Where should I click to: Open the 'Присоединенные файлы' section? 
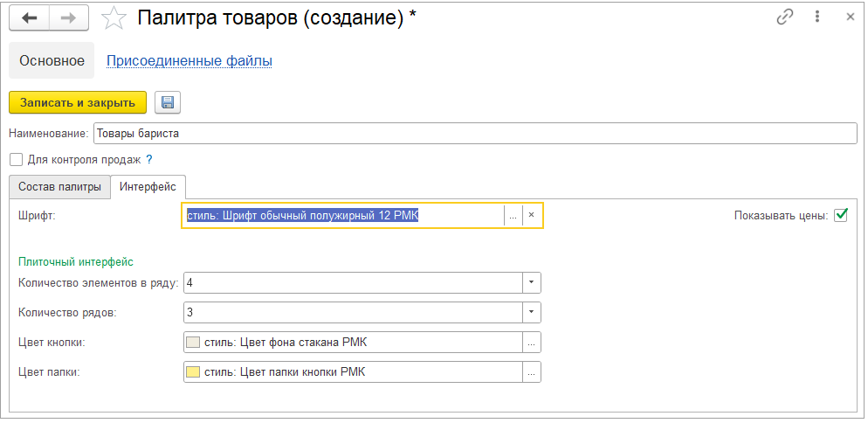point(189,60)
